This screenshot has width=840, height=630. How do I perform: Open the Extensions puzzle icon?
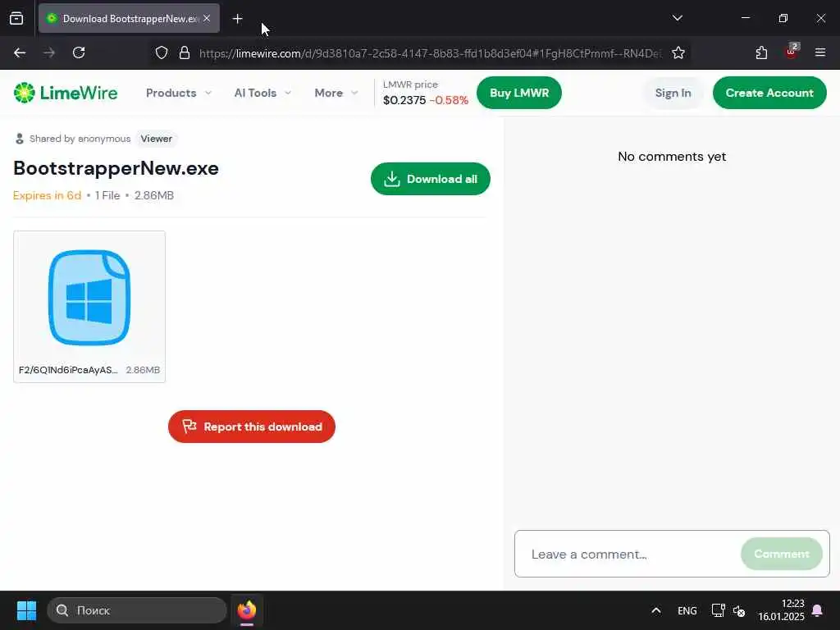(x=761, y=52)
